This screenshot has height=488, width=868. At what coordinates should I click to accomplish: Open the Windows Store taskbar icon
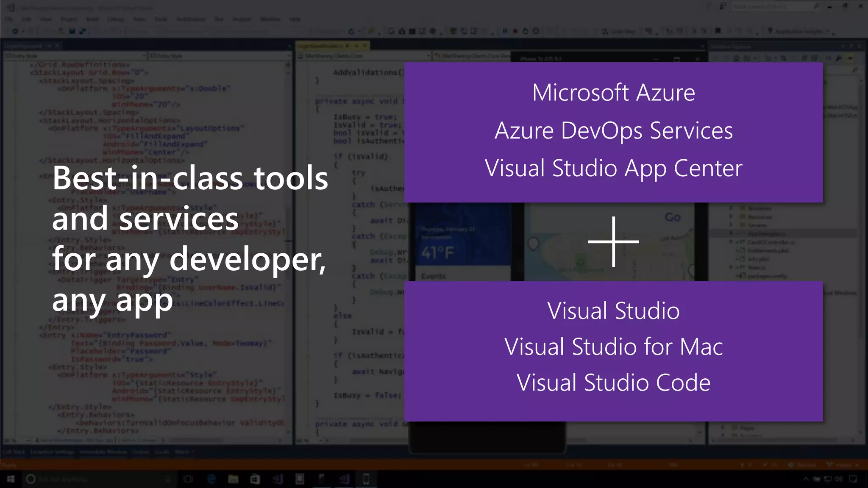[255, 479]
